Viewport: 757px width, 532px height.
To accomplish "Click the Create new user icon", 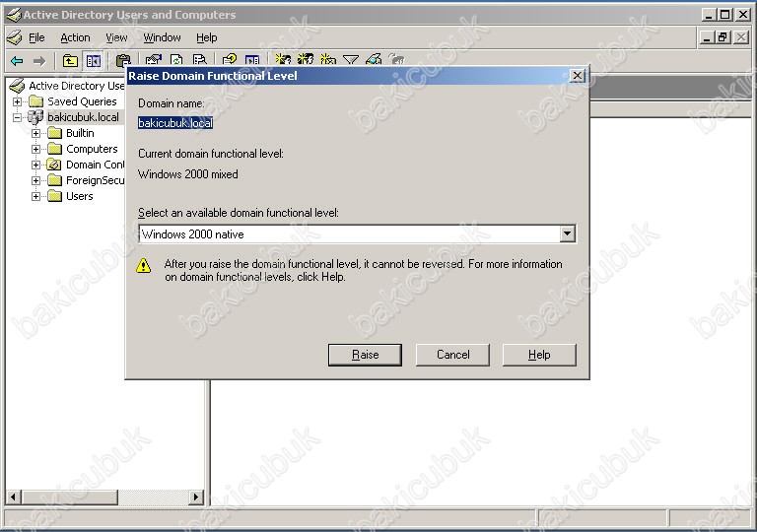I will coord(283,60).
